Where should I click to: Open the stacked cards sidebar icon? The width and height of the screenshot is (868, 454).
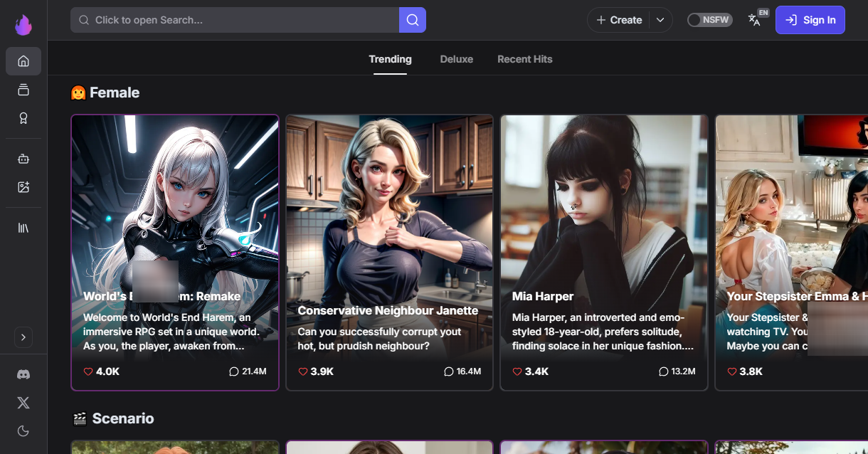(x=23, y=90)
